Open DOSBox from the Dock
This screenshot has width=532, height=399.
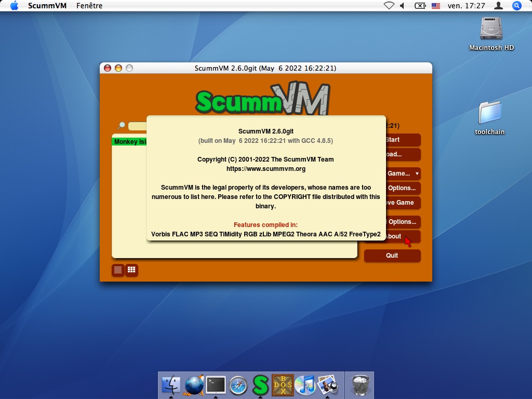pos(283,385)
